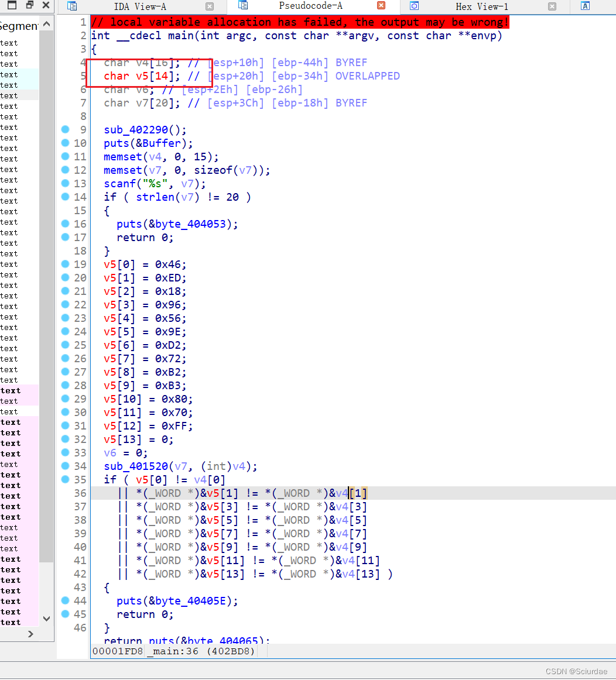616x680 pixels.
Task: Click the Segments vertical scrollbar thumb
Action: (46, 296)
